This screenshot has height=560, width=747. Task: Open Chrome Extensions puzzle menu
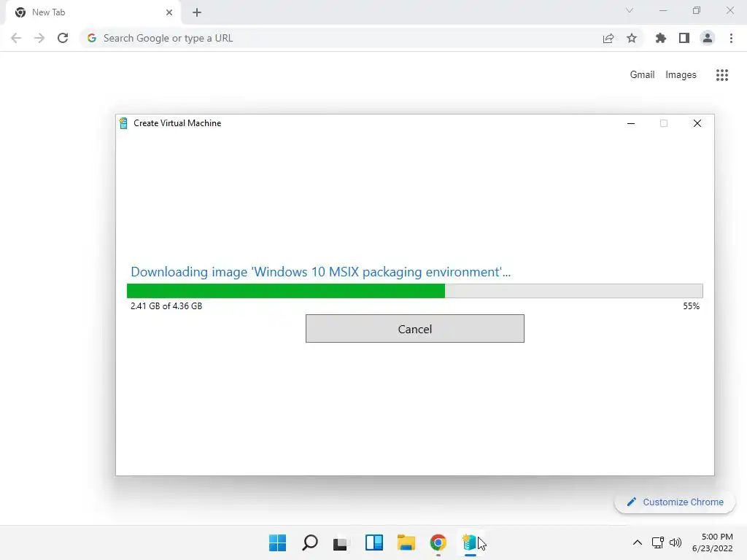click(x=661, y=38)
